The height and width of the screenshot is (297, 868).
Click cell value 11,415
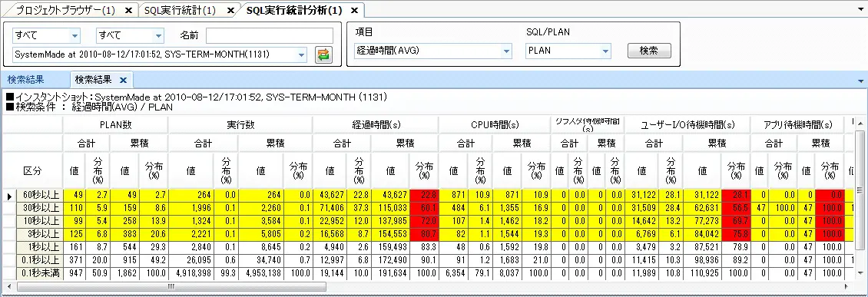[x=641, y=260]
